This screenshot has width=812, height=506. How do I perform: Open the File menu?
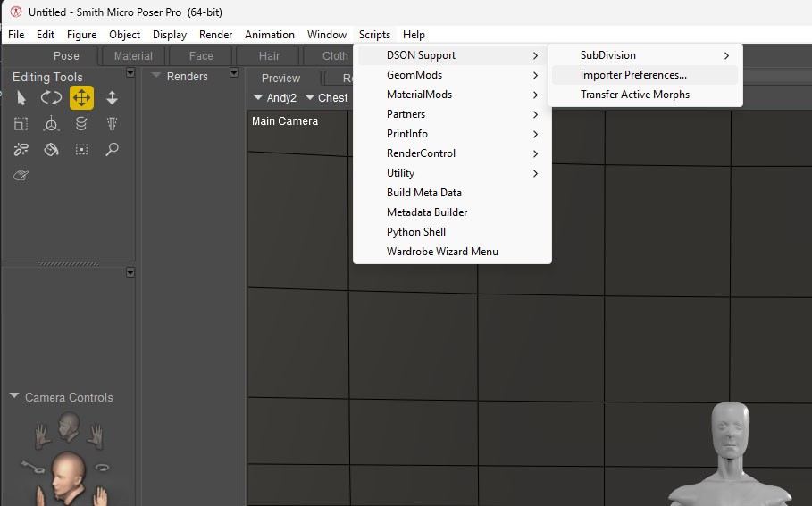(x=16, y=35)
